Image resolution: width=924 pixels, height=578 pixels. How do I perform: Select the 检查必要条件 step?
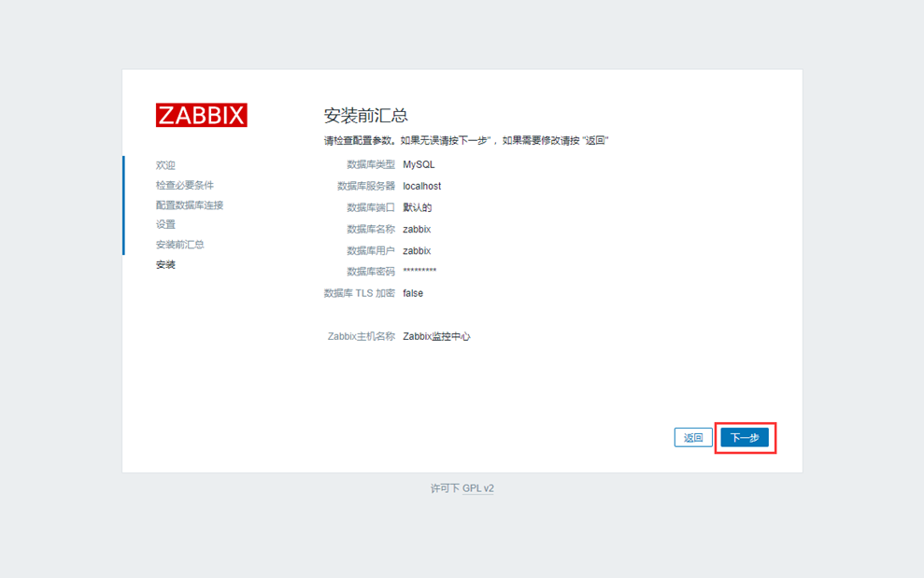pos(184,185)
